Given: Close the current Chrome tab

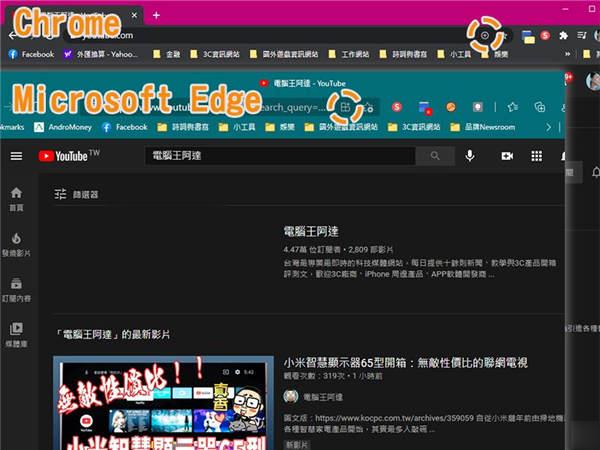Looking at the screenshot, I should pos(134,15).
